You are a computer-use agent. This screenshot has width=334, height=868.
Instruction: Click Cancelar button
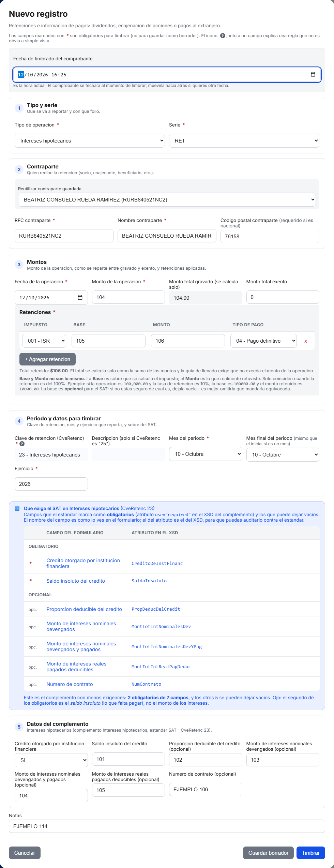[25, 853]
